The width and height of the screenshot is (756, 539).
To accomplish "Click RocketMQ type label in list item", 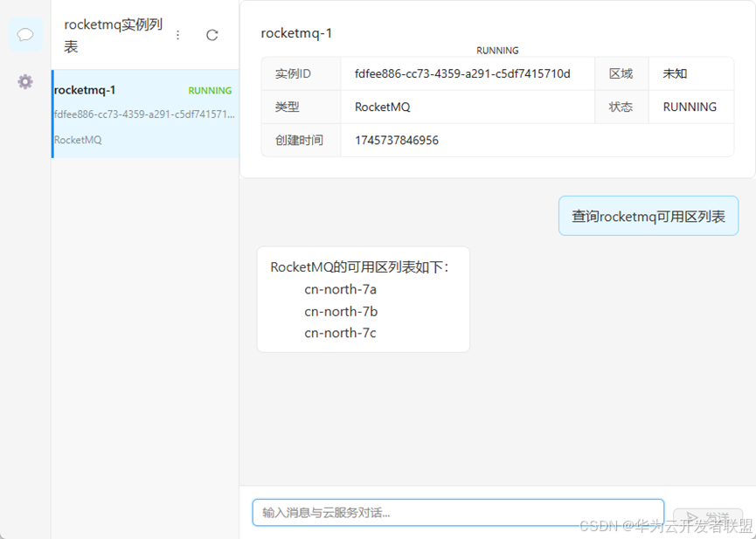I will tap(78, 140).
